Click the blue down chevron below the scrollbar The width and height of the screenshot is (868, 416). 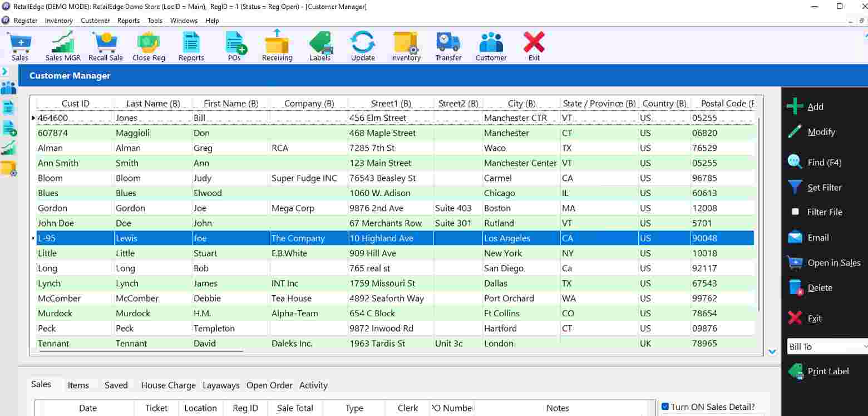coord(772,352)
